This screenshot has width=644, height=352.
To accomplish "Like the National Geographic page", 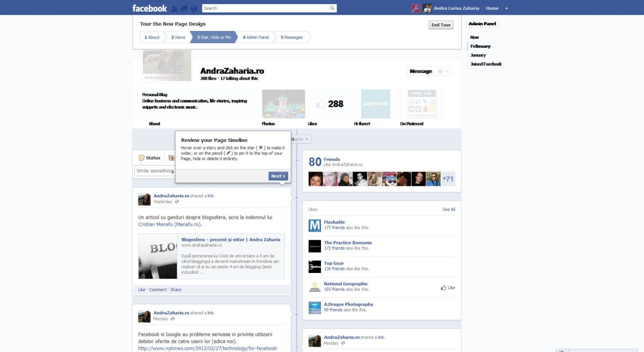I will pos(448,288).
